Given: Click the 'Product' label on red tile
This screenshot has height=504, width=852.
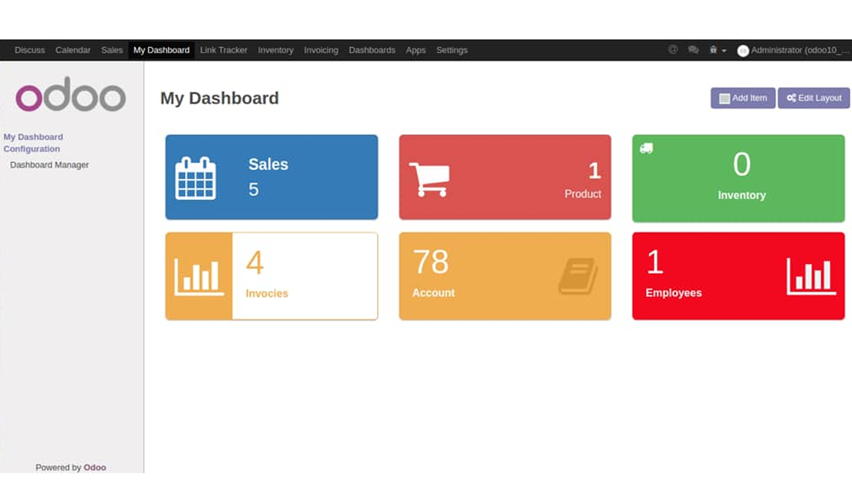Looking at the screenshot, I should [x=583, y=194].
